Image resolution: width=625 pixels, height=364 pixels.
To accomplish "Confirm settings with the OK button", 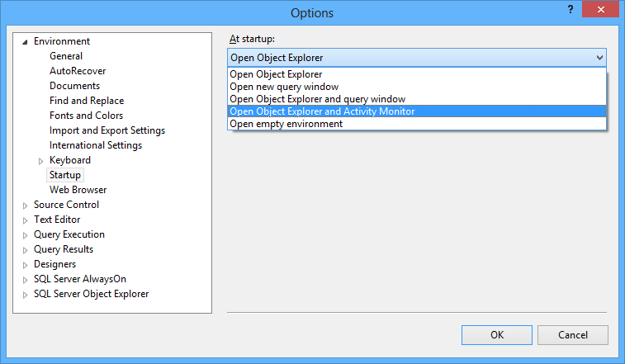I will (x=497, y=335).
